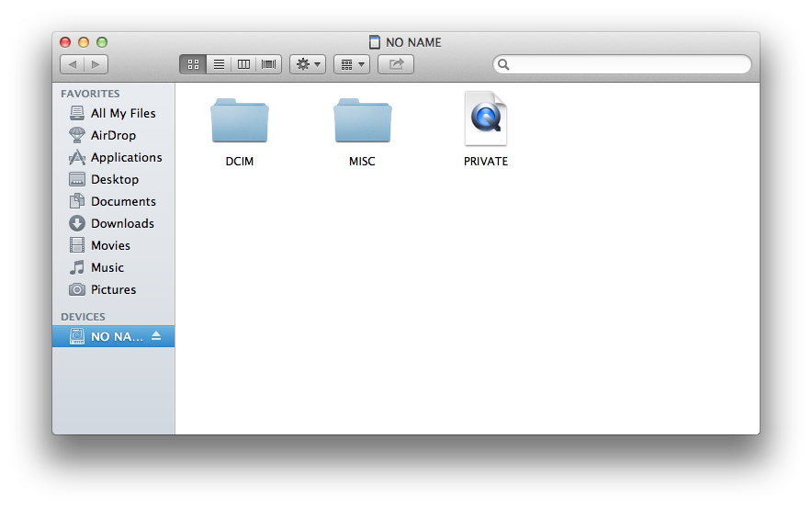Select the DCIM folder icon

click(x=239, y=120)
